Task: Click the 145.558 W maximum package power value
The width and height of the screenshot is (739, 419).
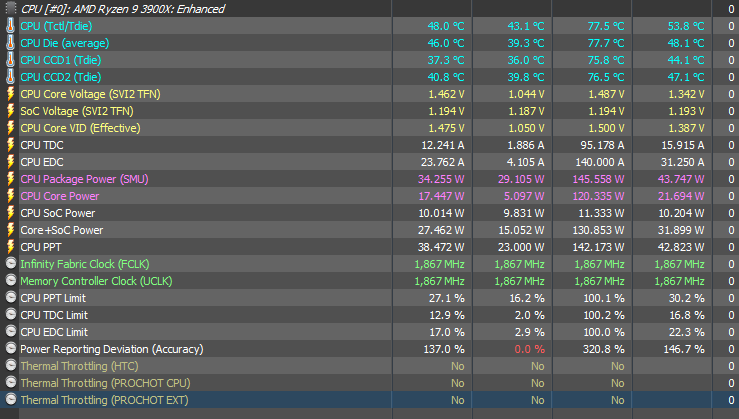Action: (x=599, y=179)
